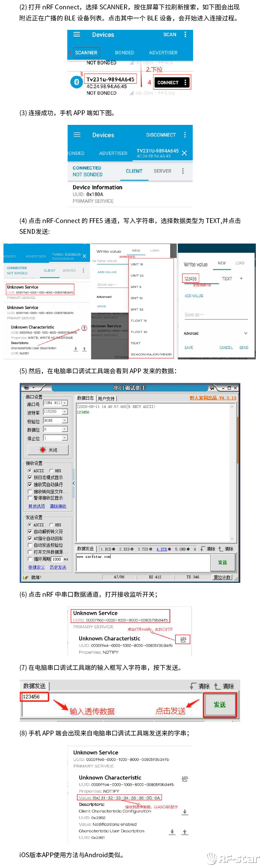Viewport: 260px width, 868px height.
Task: Tap read arrow of User Description under ffe4
Action: (172, 832)
